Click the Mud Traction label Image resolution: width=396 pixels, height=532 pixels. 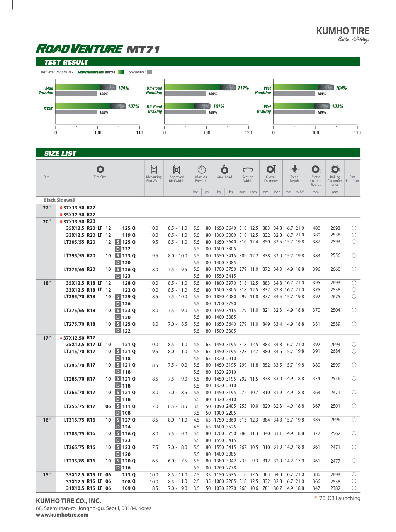click(46, 90)
